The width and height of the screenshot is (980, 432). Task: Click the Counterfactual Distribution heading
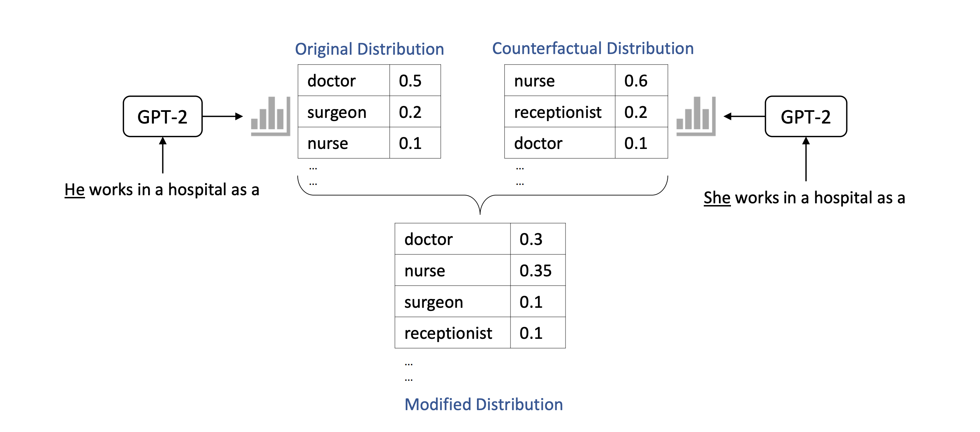(593, 48)
